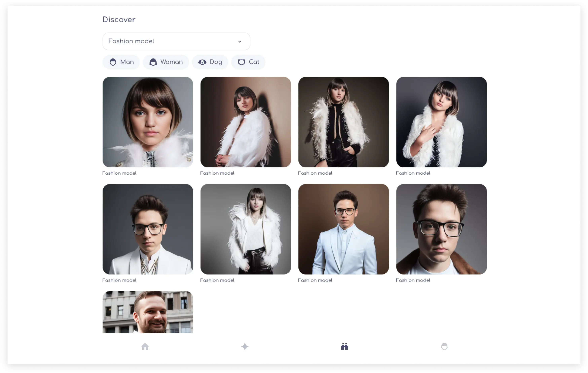The image size is (588, 373).
Task: Toggle the Woman filter chip label
Action: 171,62
